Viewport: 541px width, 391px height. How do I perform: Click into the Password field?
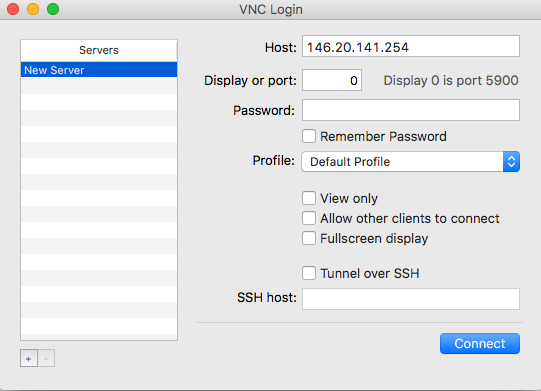click(411, 110)
